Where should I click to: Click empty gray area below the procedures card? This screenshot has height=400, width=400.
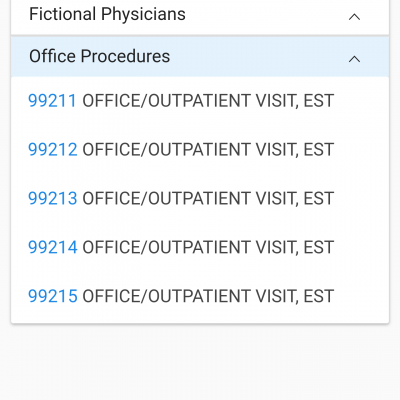coord(200,362)
